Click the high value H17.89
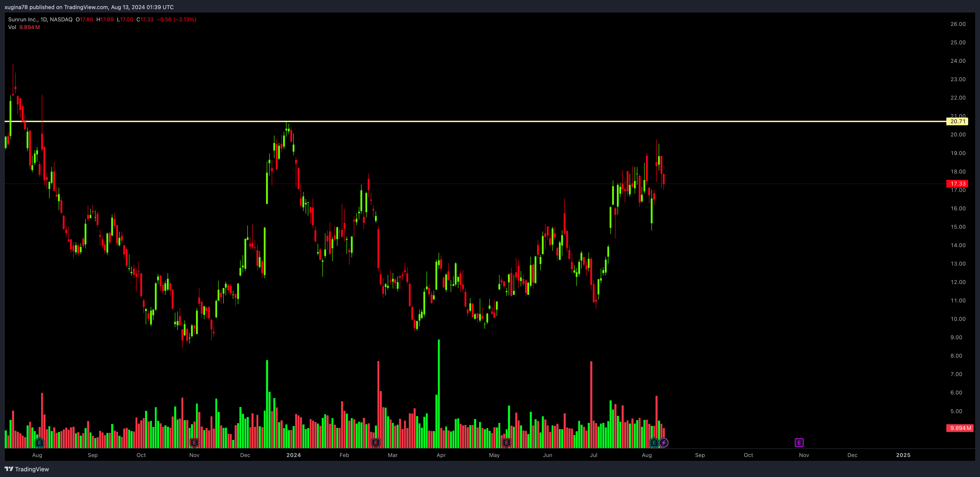 coord(105,19)
